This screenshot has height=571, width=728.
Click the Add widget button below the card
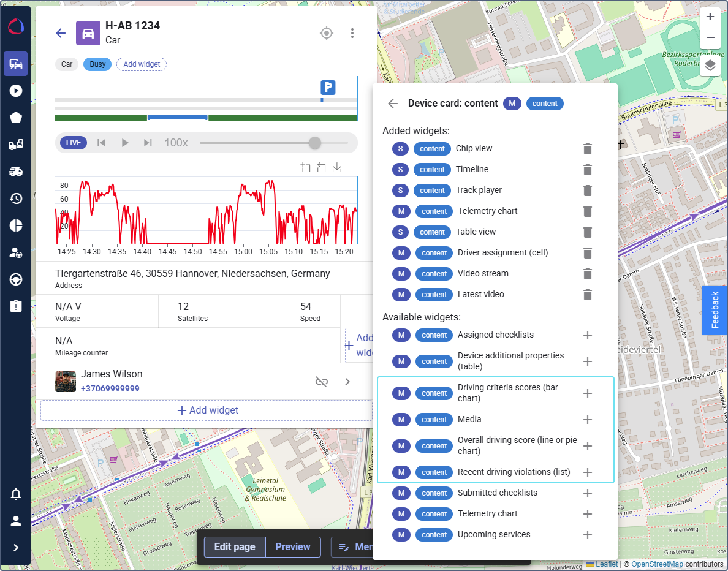206,410
